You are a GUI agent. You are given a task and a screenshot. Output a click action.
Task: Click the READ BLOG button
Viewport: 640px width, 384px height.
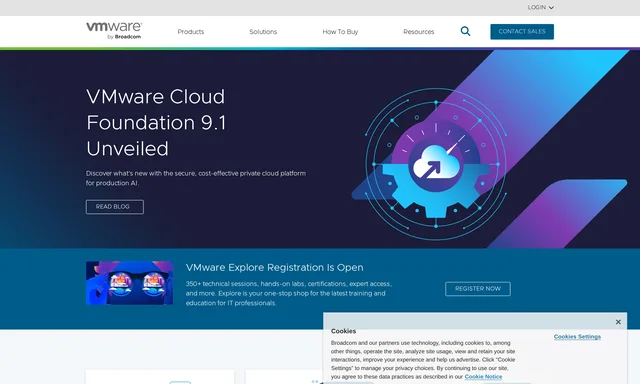click(x=115, y=207)
